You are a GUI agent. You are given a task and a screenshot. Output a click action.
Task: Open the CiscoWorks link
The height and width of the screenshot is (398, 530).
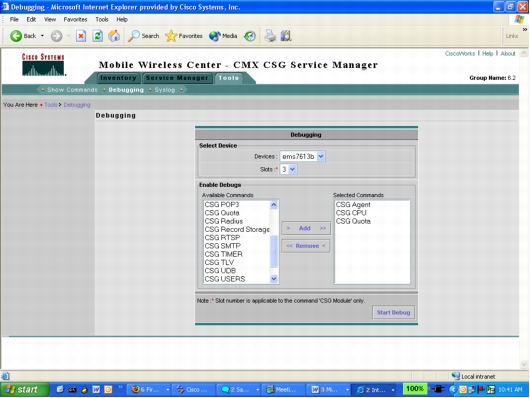[x=460, y=53]
